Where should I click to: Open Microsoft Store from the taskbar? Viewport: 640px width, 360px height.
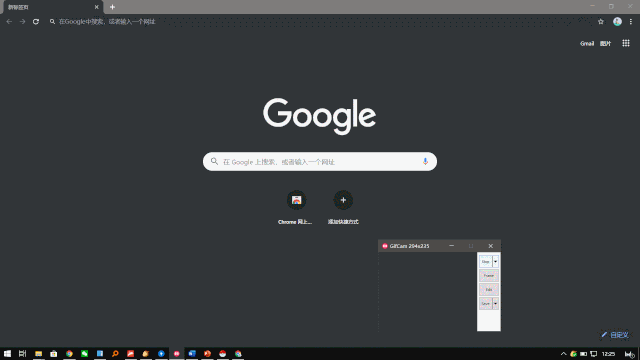click(53, 353)
